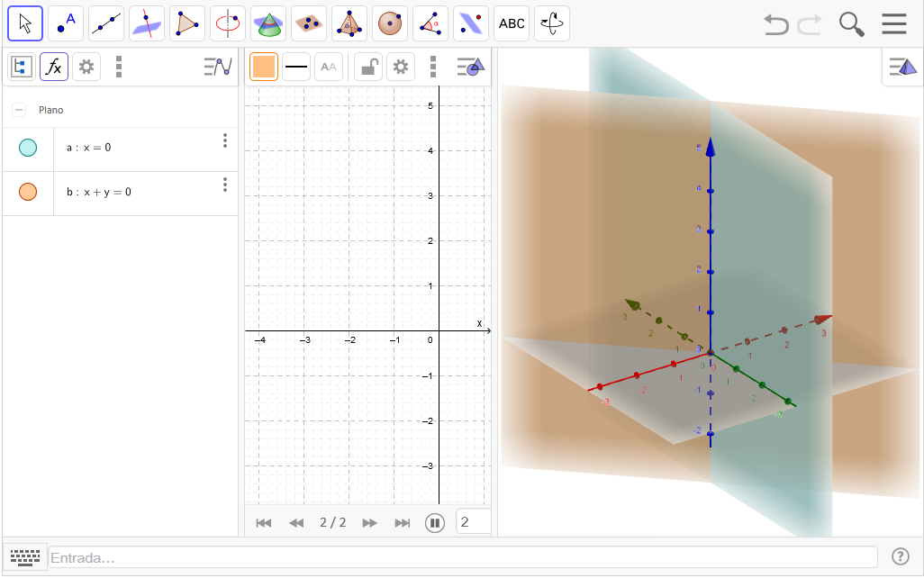This screenshot has height=578, width=924.
Task: Open the main hamburger menu
Action: coord(894,24)
